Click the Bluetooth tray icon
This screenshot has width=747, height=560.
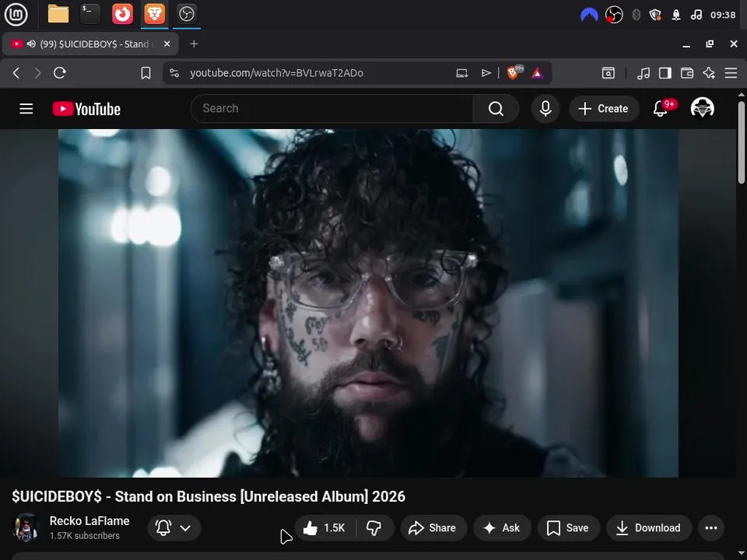636,15
